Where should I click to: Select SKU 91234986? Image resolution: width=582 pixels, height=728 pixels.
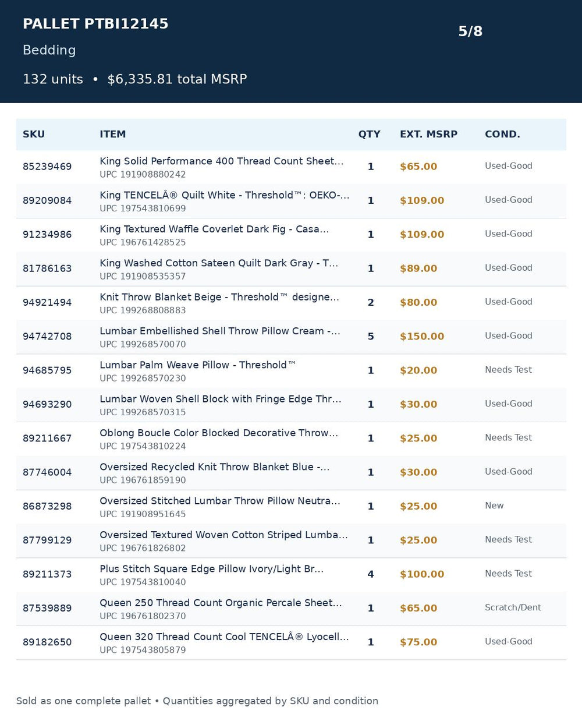[47, 235]
